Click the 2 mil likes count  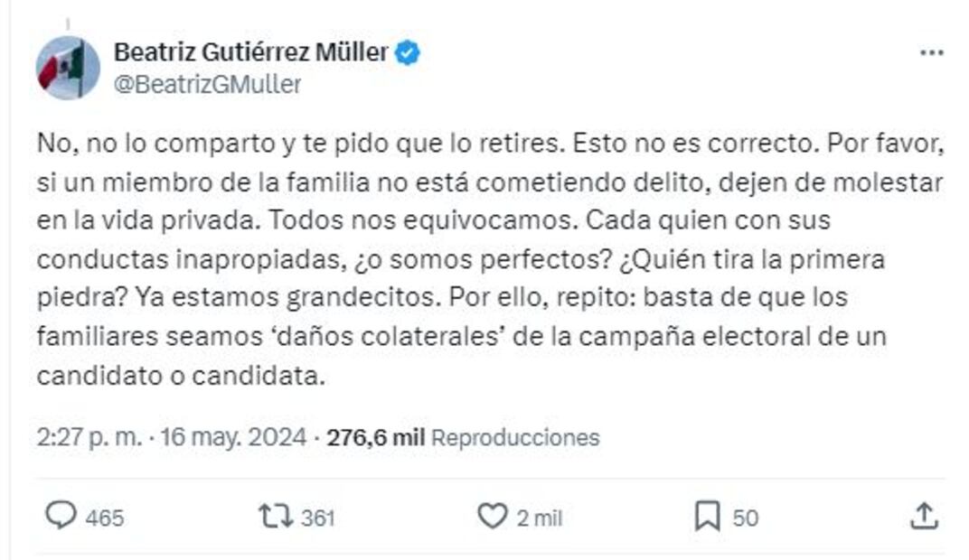coord(539,518)
